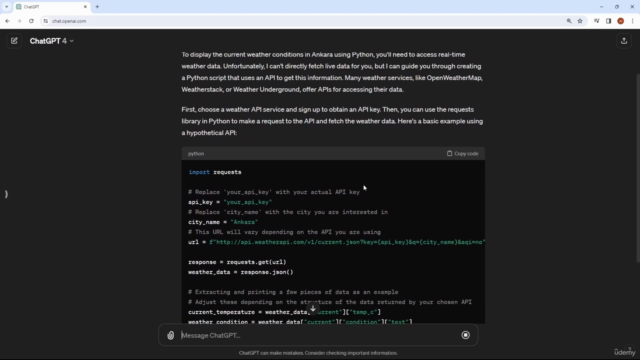Click the response = requests.get(url) line
The width and height of the screenshot is (640, 360).
pos(237,262)
